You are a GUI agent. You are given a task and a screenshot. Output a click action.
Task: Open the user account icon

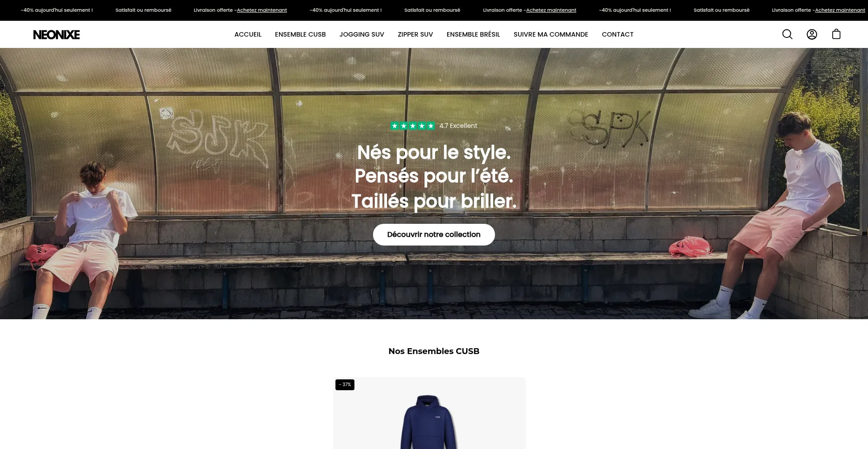tap(812, 34)
